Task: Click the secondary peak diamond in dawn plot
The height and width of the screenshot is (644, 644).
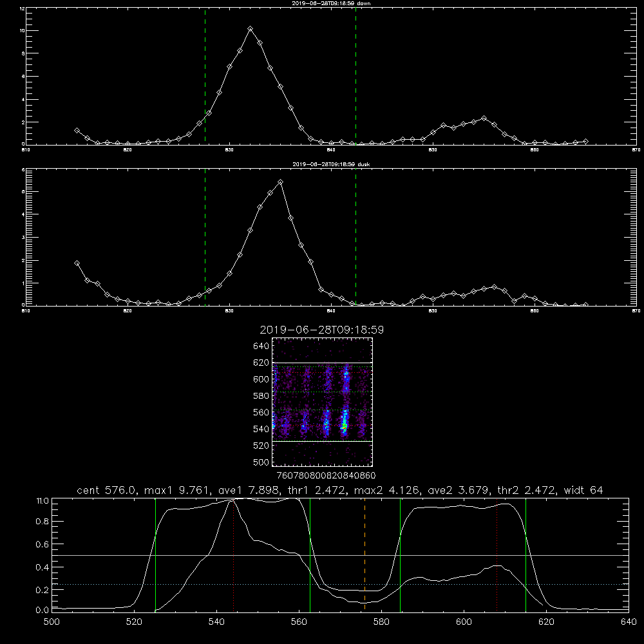Action: [484, 118]
